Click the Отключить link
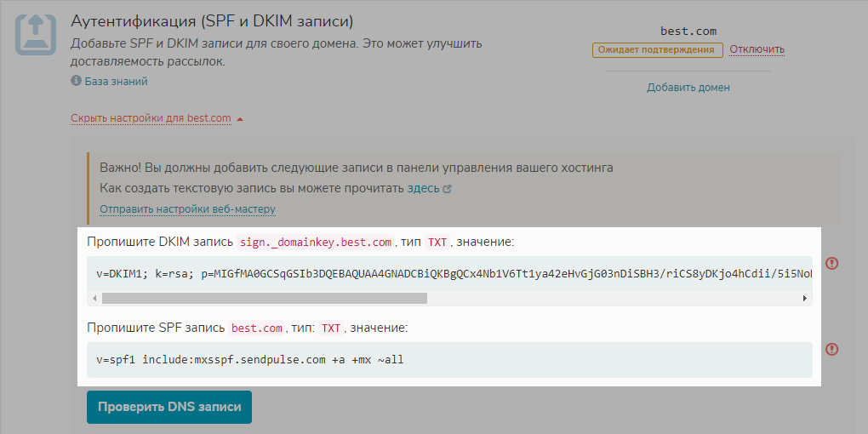The height and width of the screenshot is (434, 868). click(x=757, y=50)
